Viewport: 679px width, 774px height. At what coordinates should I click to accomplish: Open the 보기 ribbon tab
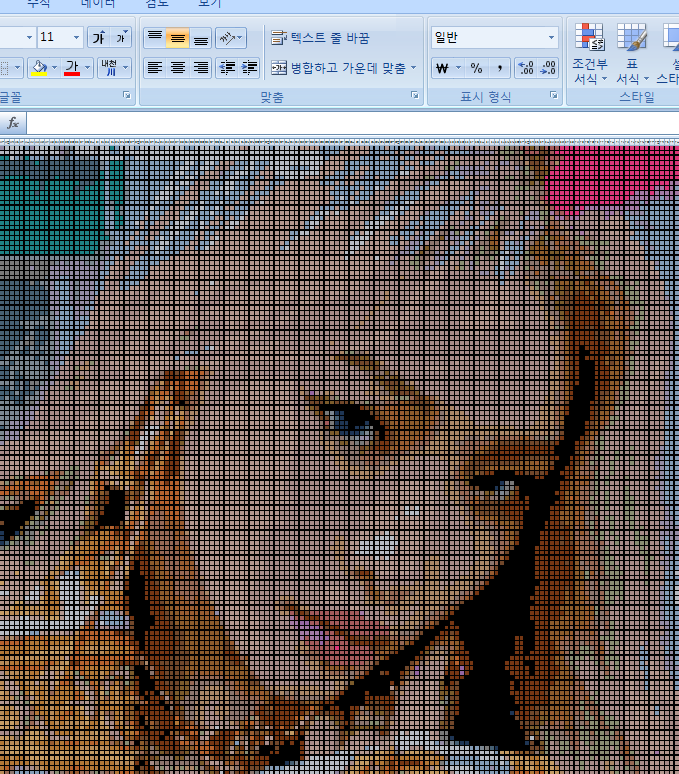point(209,4)
